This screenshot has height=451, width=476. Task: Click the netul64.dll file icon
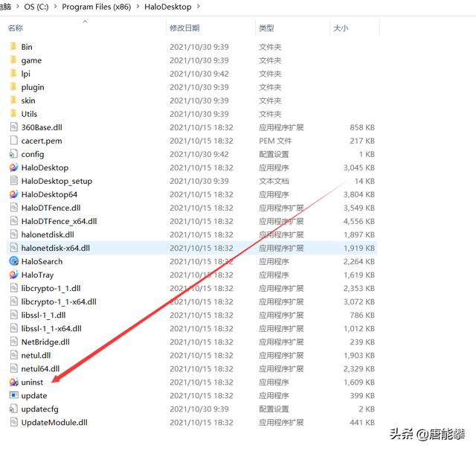(13, 368)
